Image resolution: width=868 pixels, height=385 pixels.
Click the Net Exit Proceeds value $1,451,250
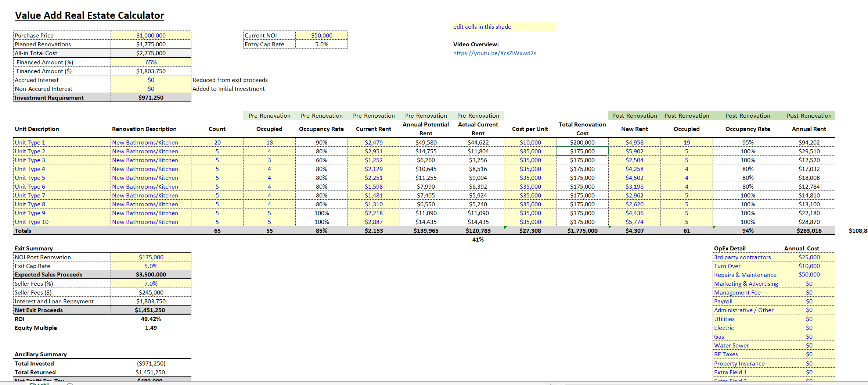(x=151, y=310)
